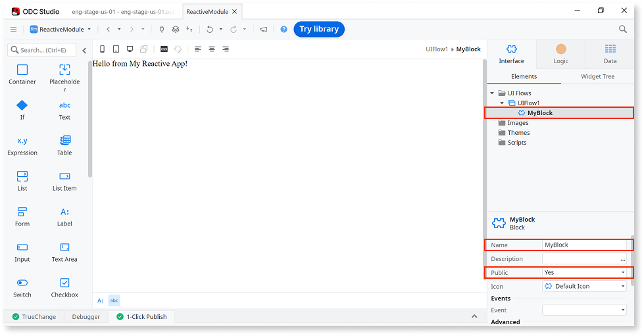Click the ReactiveModule app icon in toolbar

[x=34, y=29]
